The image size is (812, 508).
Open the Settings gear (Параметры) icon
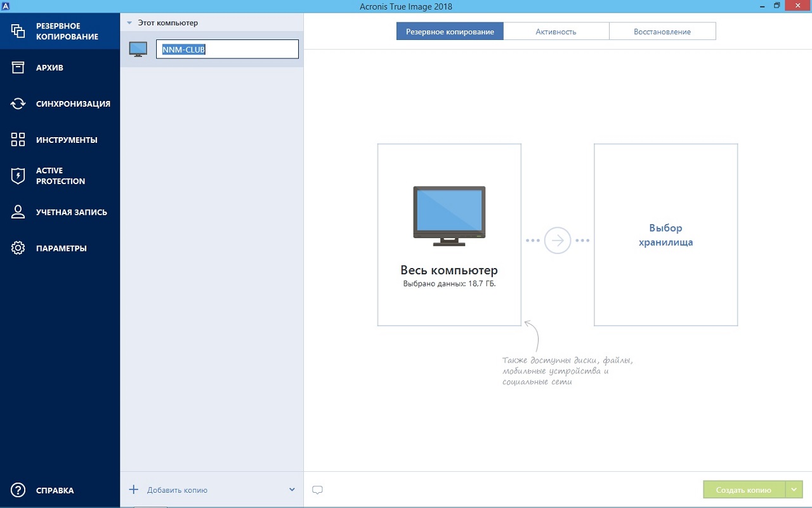coord(18,248)
